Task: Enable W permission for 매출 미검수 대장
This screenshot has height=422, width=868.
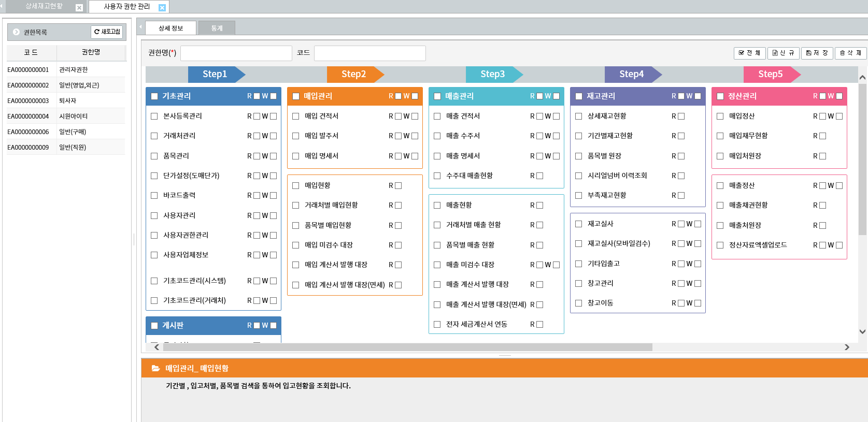Action: tap(556, 265)
